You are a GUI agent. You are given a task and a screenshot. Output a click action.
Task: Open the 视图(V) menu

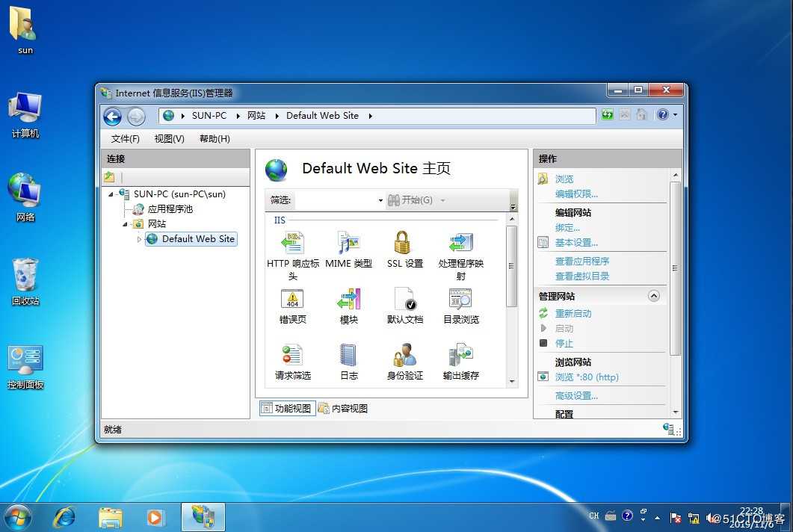[x=169, y=138]
